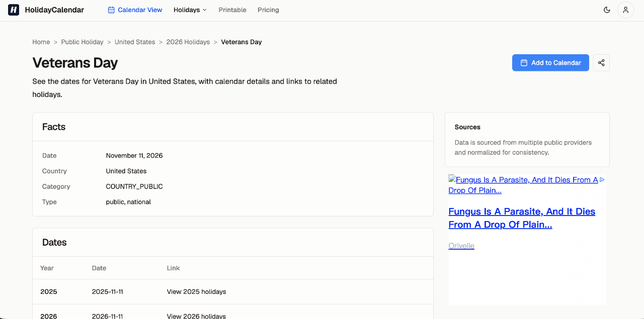
Task: Click the HolidayCalendar brand name
Action: [54, 10]
